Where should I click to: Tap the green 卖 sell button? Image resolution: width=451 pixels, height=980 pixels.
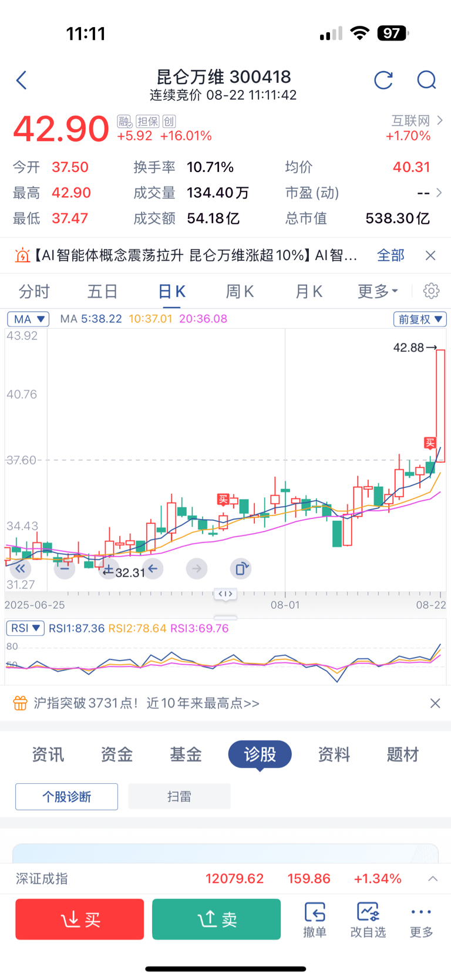click(216, 919)
